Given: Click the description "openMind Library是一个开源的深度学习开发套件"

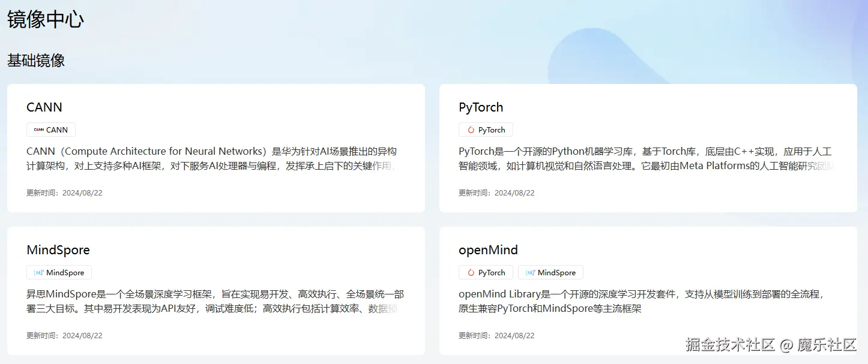Looking at the screenshot, I should tap(641, 302).
